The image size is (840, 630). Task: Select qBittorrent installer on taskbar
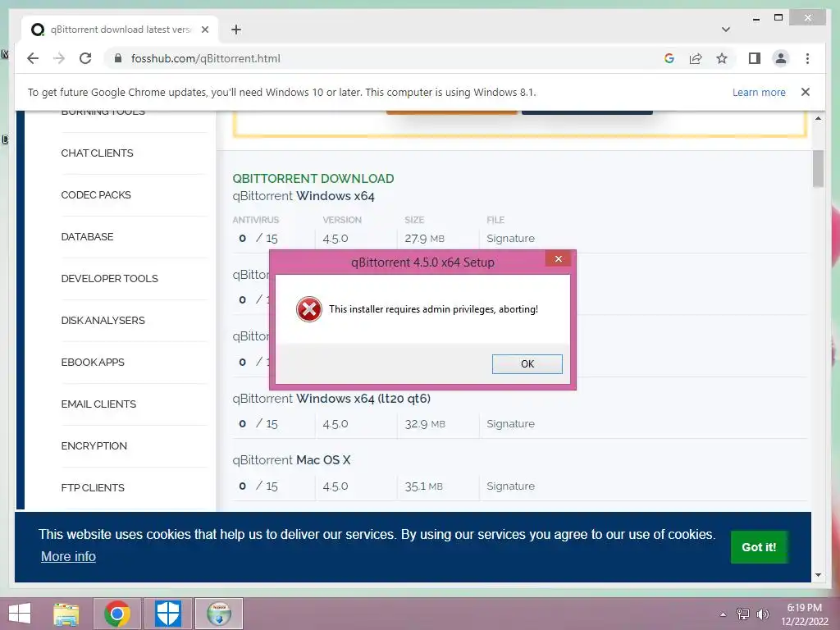click(219, 614)
